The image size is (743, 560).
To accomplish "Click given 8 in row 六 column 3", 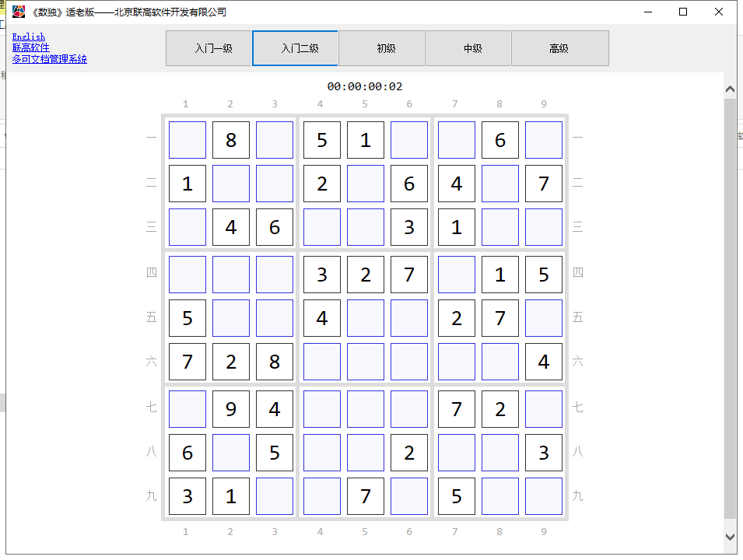I will 275,362.
